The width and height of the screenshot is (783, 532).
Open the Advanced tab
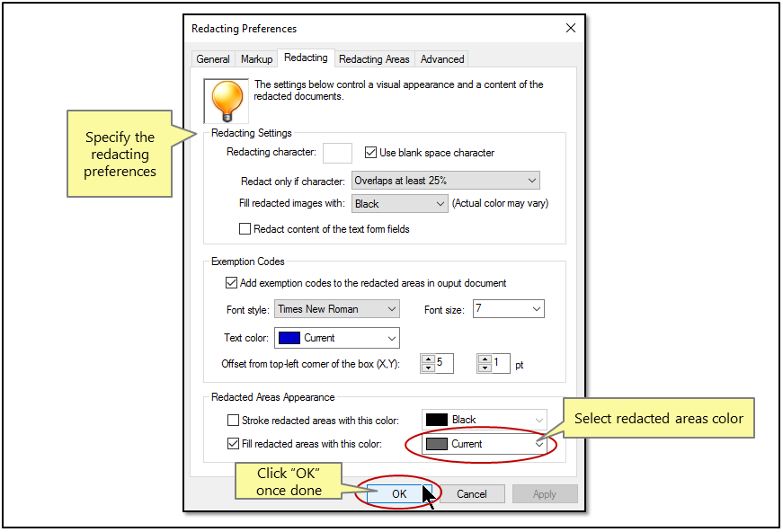click(441, 58)
